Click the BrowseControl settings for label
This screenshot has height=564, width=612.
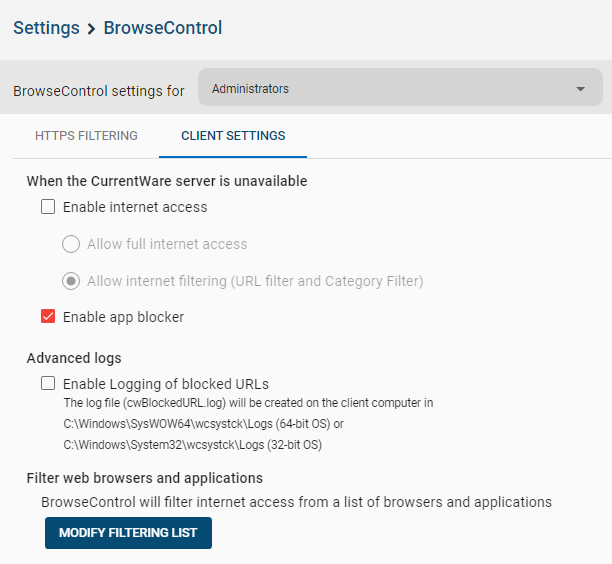[x=99, y=91]
